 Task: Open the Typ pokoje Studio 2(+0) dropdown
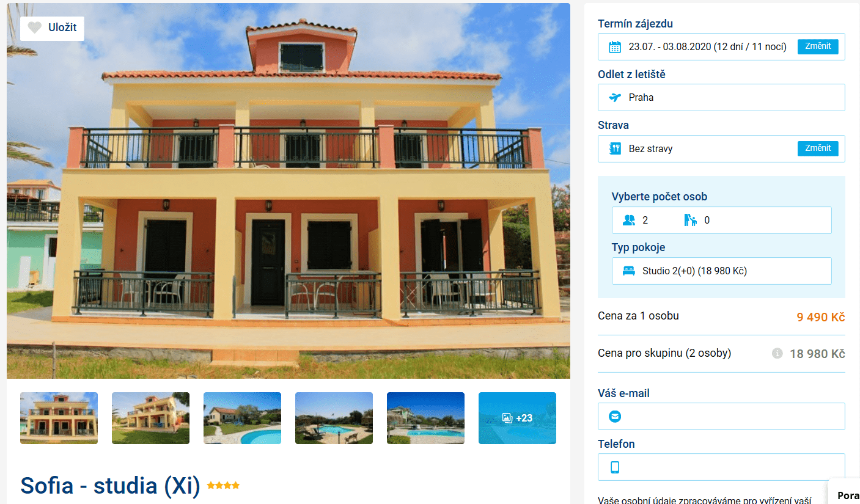[x=721, y=271]
